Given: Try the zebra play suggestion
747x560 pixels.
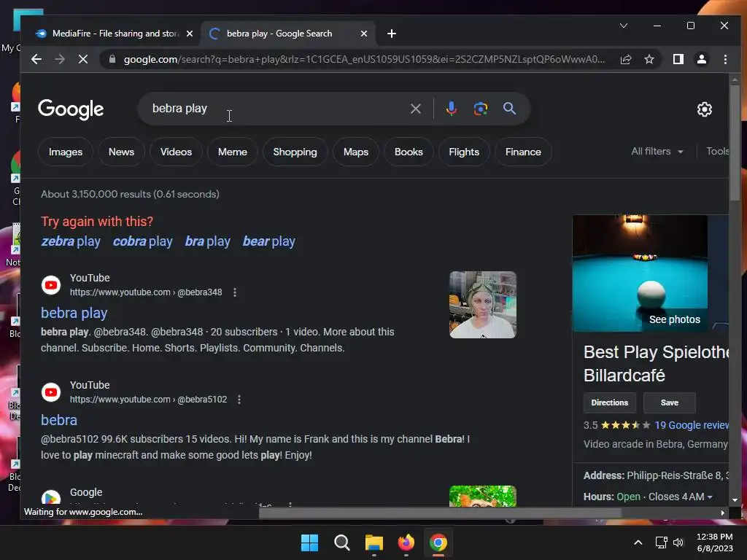Looking at the screenshot, I should [71, 241].
